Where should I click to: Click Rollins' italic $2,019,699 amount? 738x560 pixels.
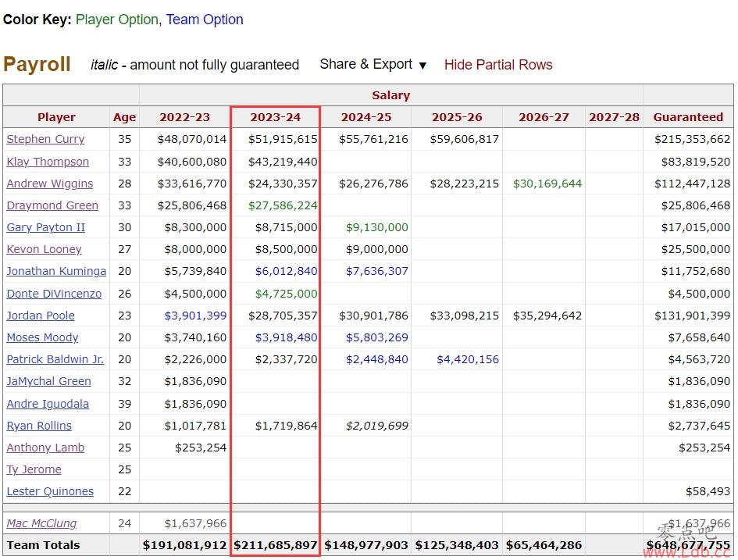pos(377,426)
